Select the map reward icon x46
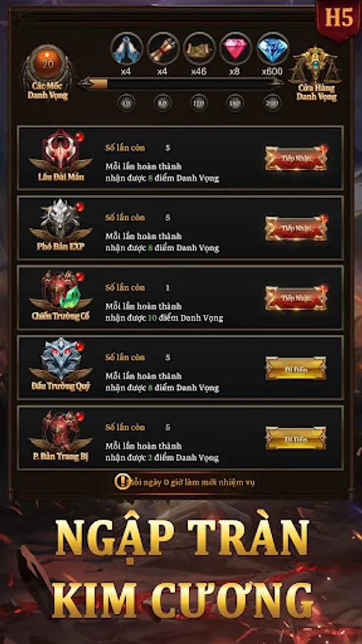Screen dimensions: 362x644 199,49
